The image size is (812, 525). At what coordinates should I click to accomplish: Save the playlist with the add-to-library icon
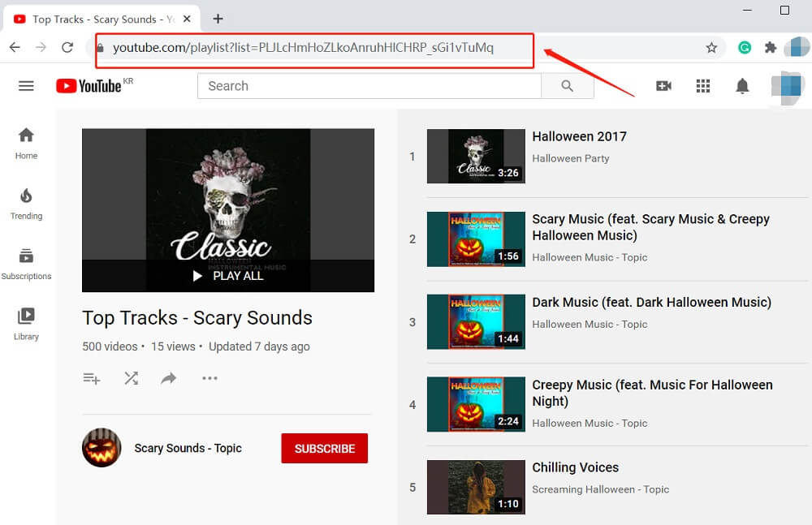click(92, 378)
